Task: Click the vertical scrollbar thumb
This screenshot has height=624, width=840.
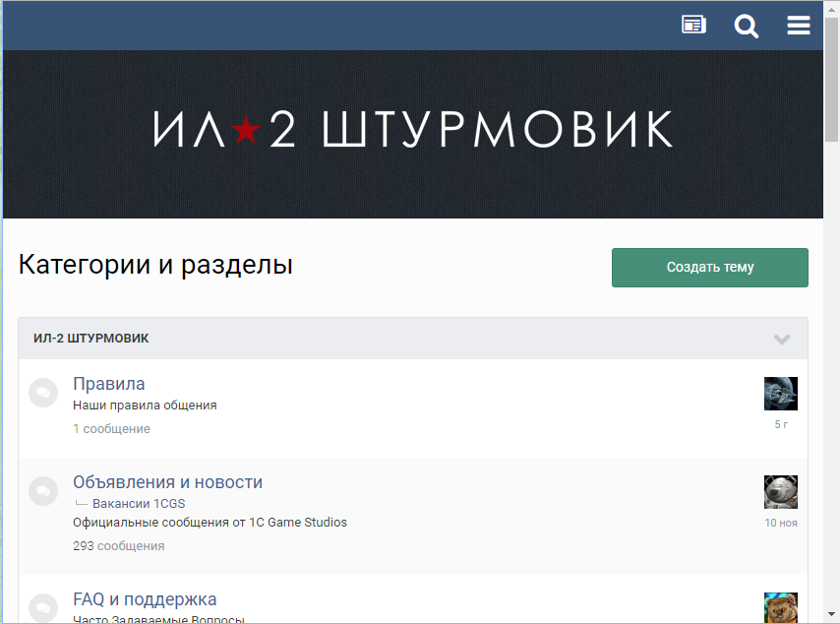Action: pyautogui.click(x=831, y=79)
